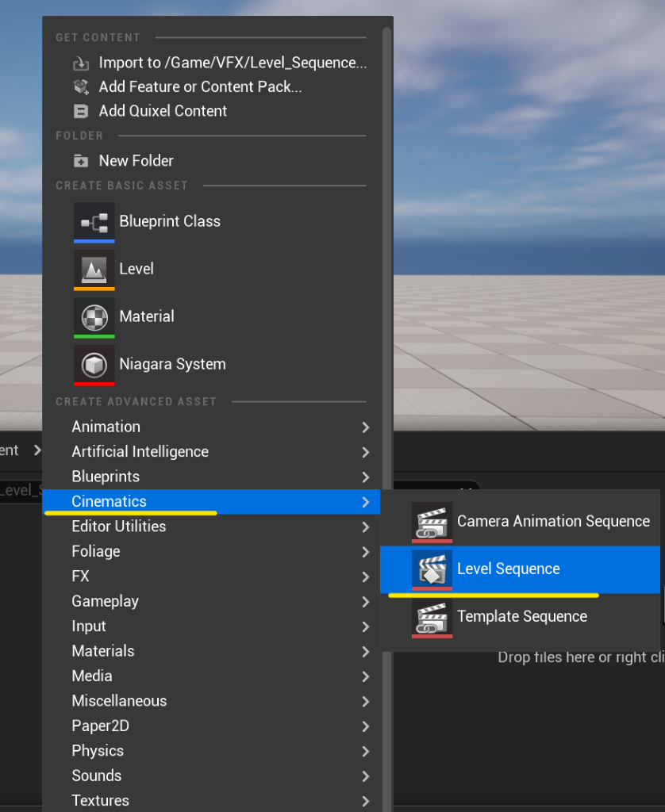Screen dimensions: 665x812
Task: Expand the Media submenu arrow
Action: pyautogui.click(x=365, y=676)
